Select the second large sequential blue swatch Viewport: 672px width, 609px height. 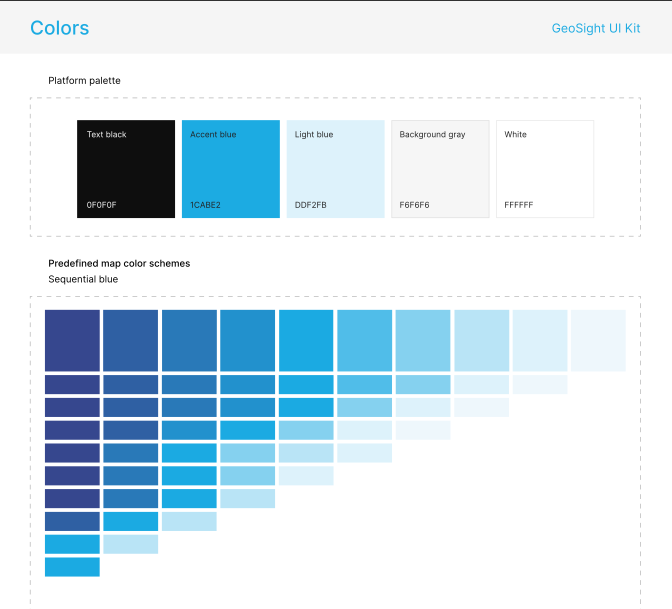pos(131,341)
